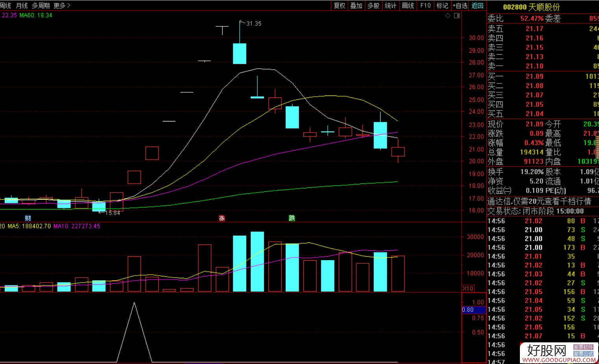This screenshot has width=599, height=364.
Task: Click the 15.84 low price label
Action: click(x=113, y=213)
